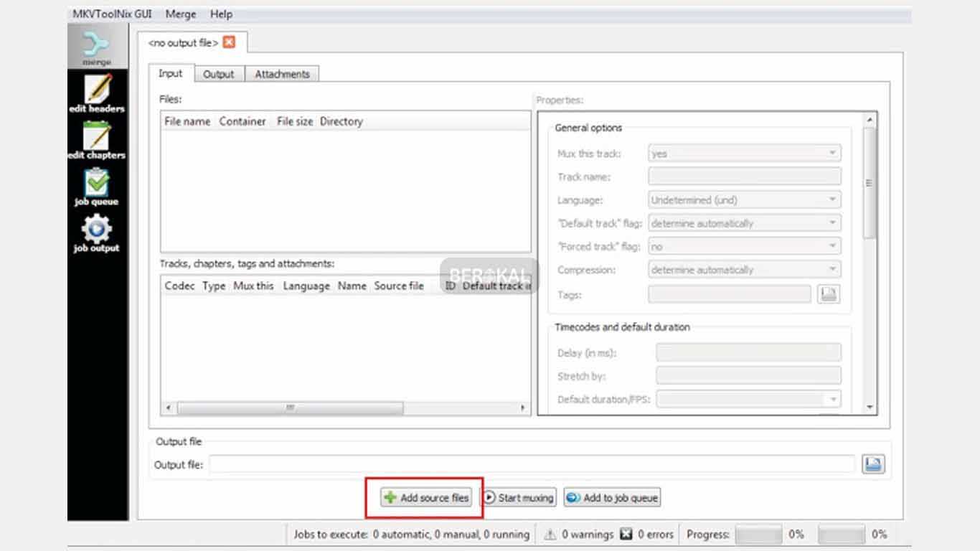980x551 pixels.
Task: Click tracks list scroll right arrow
Action: tap(522, 408)
